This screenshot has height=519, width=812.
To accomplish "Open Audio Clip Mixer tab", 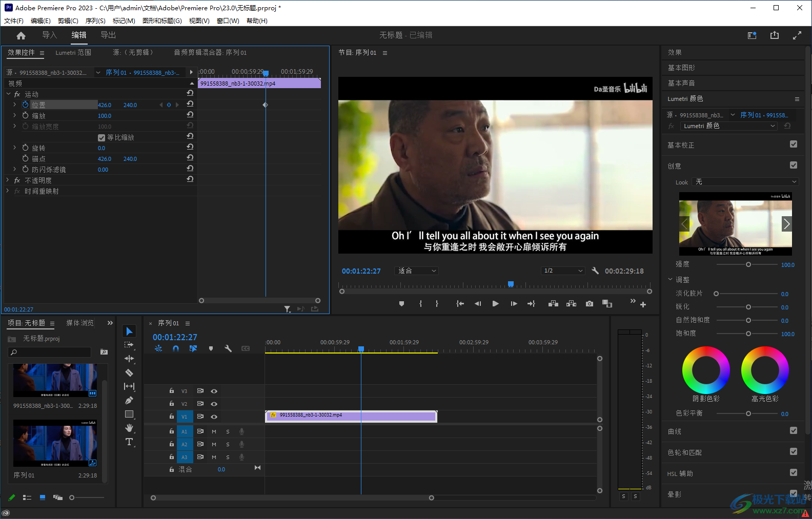I will point(210,52).
